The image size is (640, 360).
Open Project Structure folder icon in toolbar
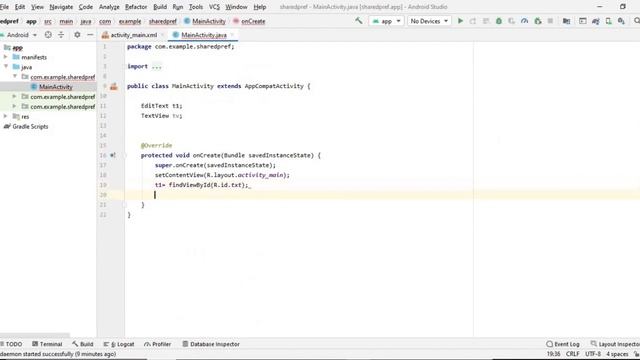pos(566,21)
